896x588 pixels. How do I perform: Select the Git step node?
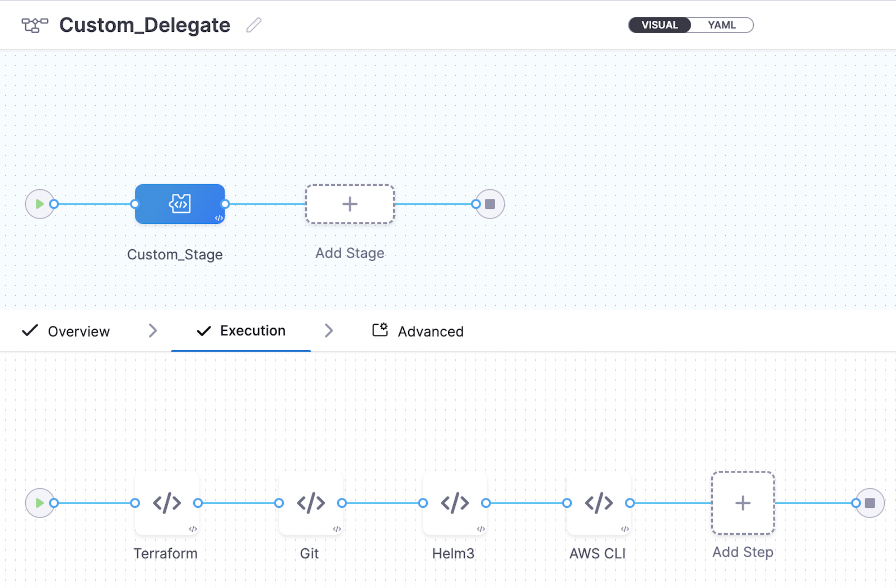[311, 503]
